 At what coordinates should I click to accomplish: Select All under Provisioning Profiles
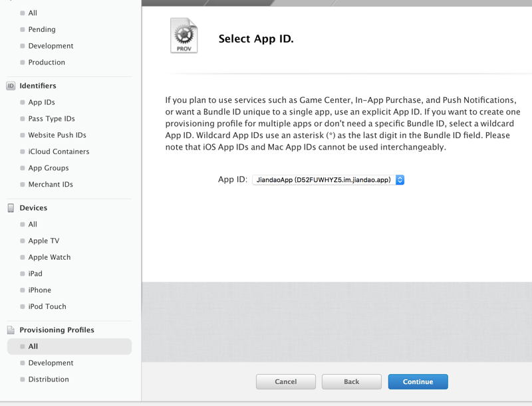69,346
